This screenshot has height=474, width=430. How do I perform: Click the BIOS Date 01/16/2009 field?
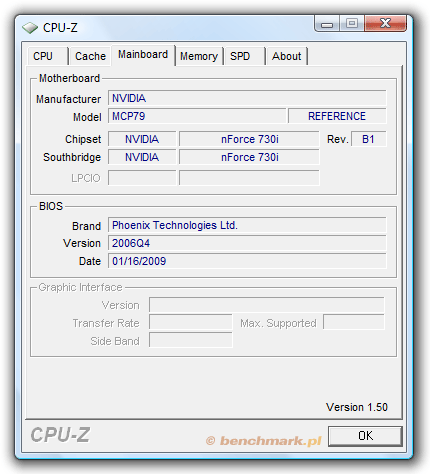pos(247,261)
